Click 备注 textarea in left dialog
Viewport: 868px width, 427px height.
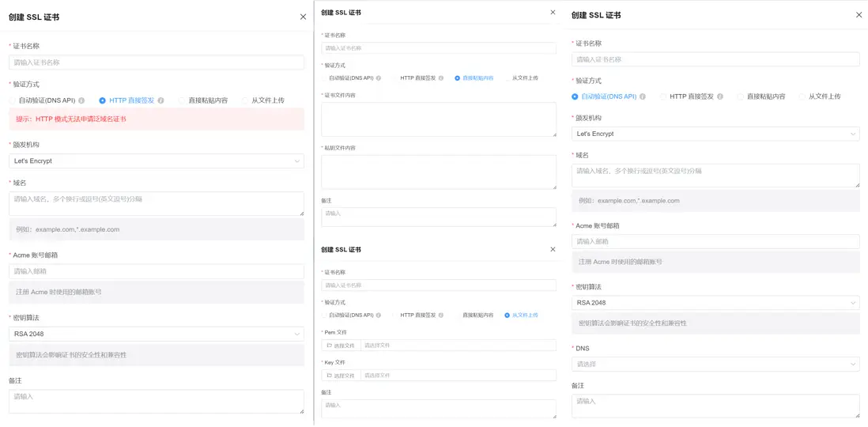(157, 402)
